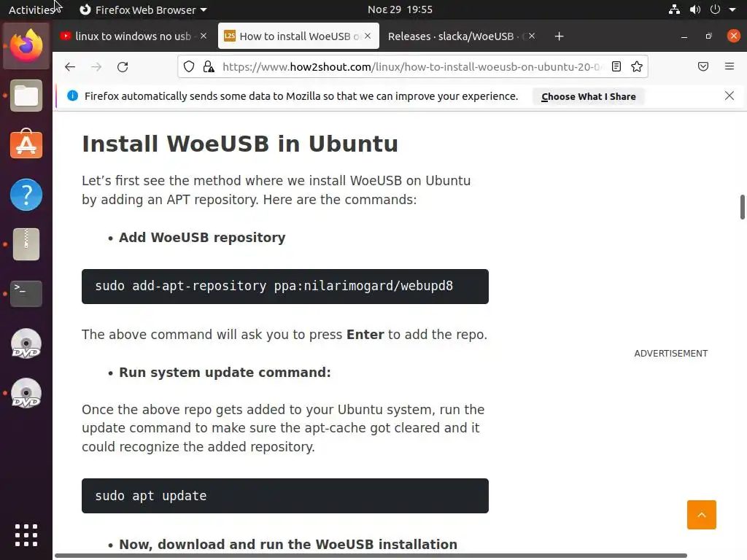The height and width of the screenshot is (560, 747).
Task: Switch to 'linux to windows no usb' tab
Action: click(x=133, y=36)
